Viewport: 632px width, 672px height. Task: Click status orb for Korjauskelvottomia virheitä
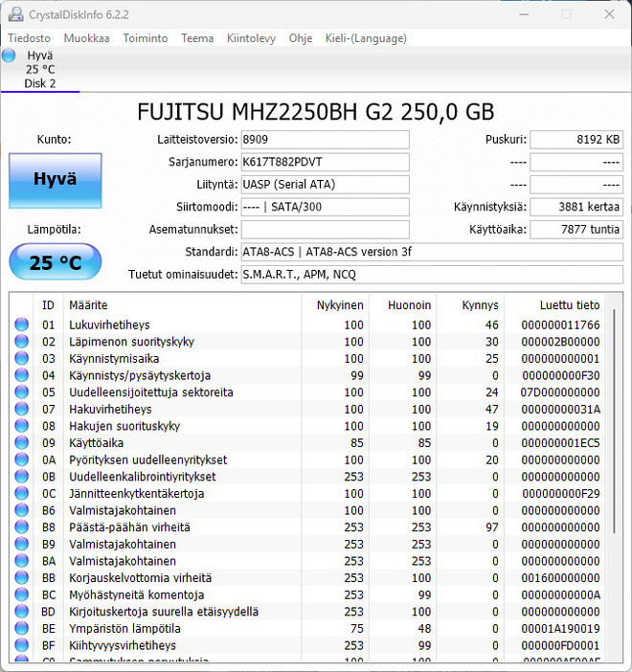tap(21, 577)
